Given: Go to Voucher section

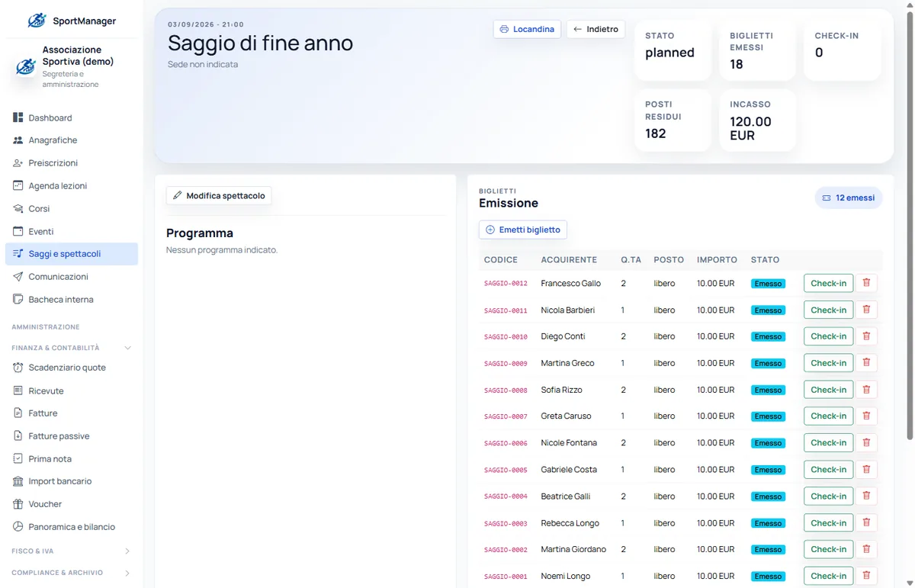Looking at the screenshot, I should [x=72, y=504].
